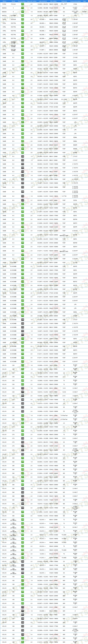Image resolution: width=88 pixels, height=644 pixels.
Task: Click the petrol icon in the OPEL SIGNUM row
Action: (x=23, y=19)
